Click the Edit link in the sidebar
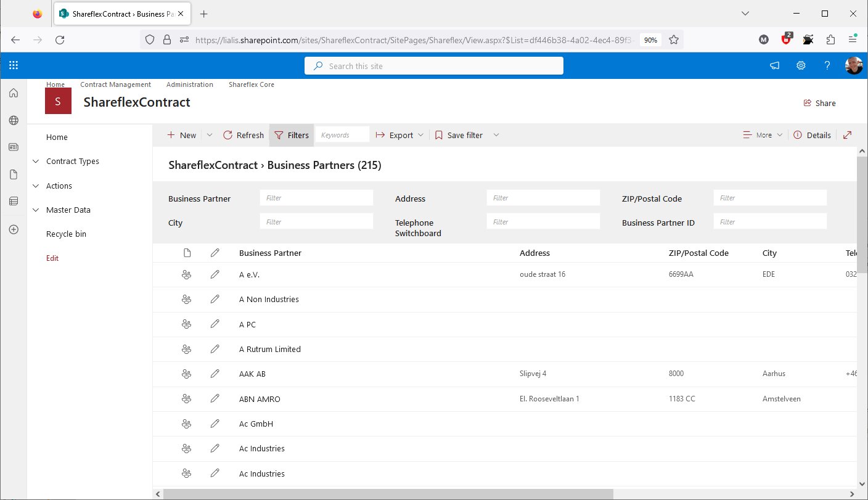 click(52, 258)
